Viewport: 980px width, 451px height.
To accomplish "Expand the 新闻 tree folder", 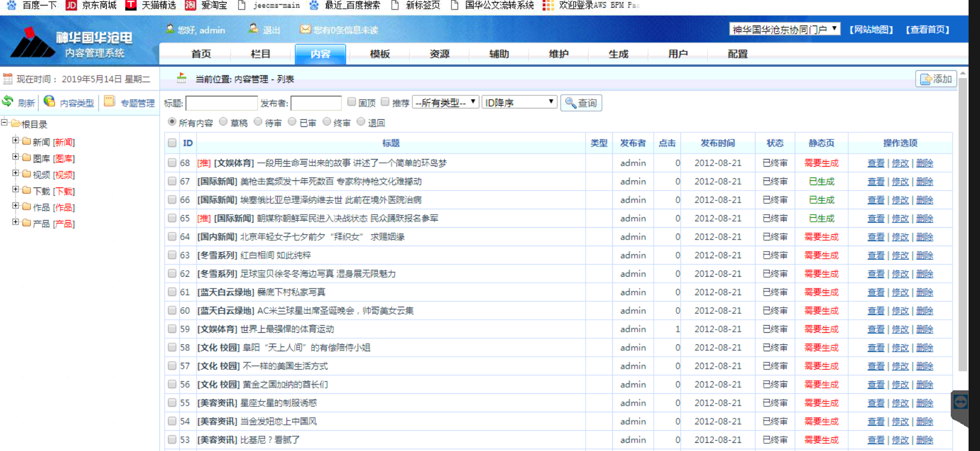I will point(15,141).
